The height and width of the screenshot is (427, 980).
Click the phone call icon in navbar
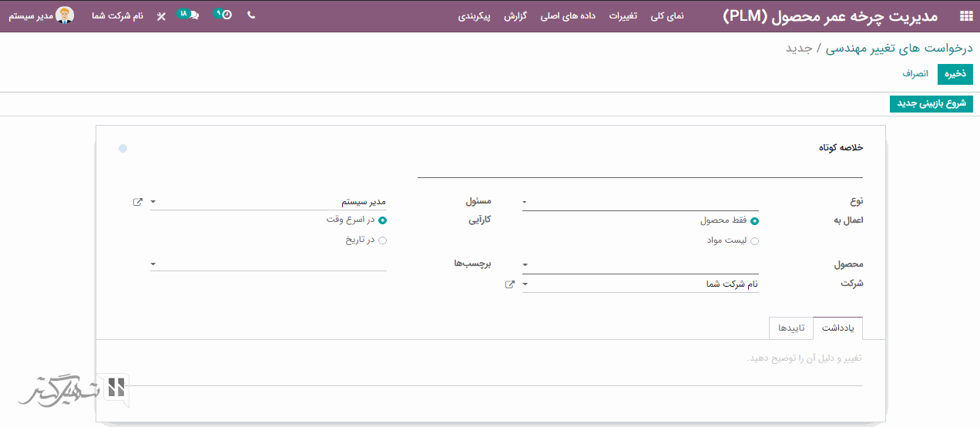pyautogui.click(x=251, y=15)
